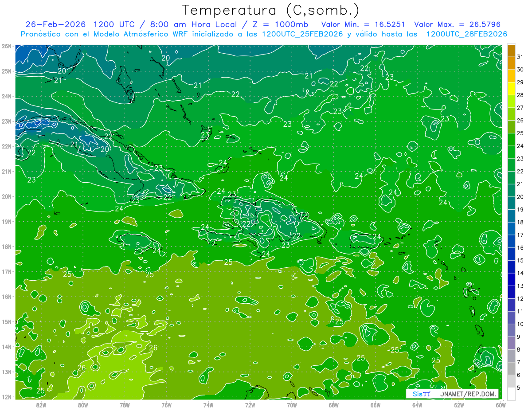Click the latitude axis label "16N"
Viewport: 532px width, 411px height.
pos(6,297)
